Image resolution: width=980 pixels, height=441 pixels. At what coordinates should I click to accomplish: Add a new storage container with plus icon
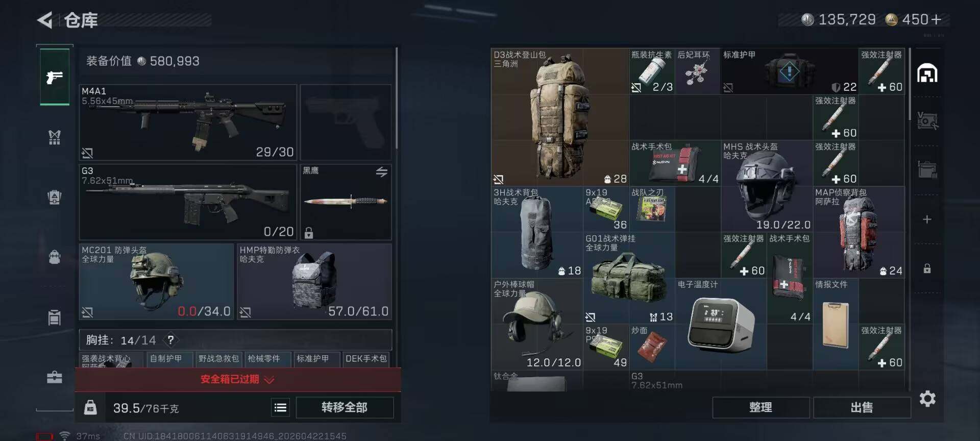927,219
